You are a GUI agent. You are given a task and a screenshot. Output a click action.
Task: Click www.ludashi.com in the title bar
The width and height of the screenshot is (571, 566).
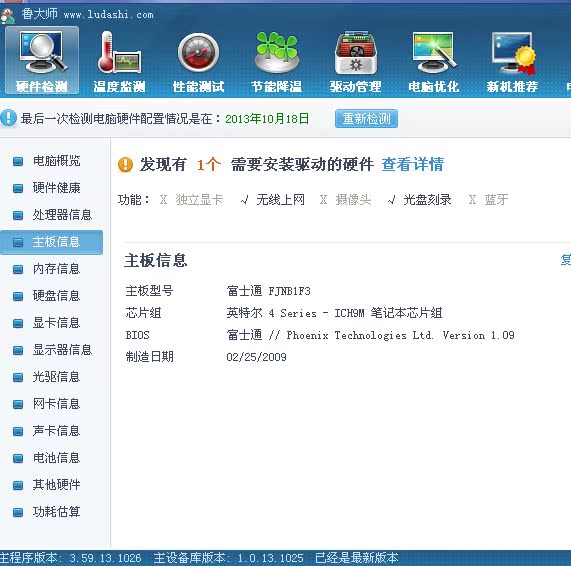(x=109, y=15)
